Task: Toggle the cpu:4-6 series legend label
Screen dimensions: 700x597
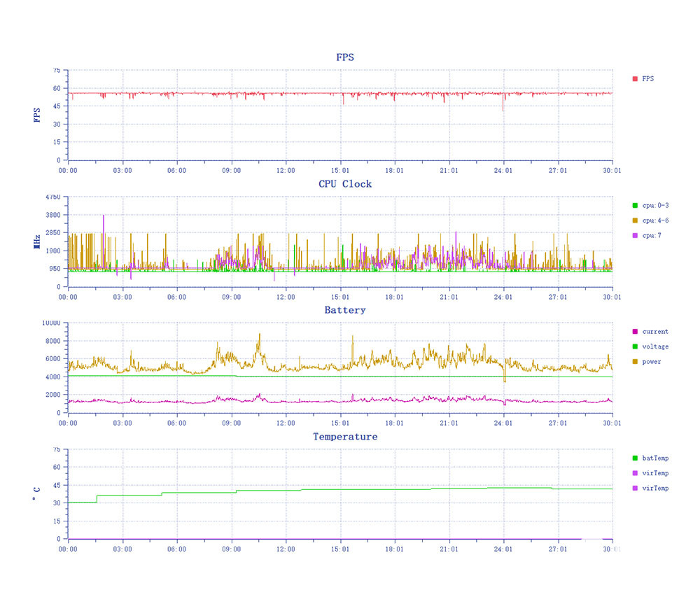Action: tap(654, 220)
